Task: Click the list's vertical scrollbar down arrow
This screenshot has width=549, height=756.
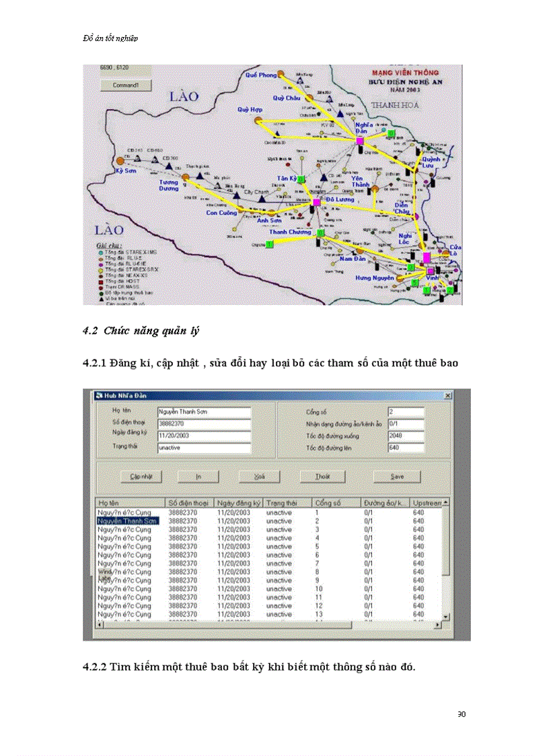Action: coord(445,616)
